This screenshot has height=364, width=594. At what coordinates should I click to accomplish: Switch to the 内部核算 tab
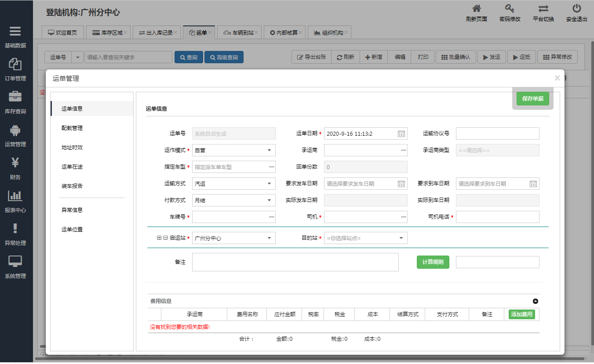coord(284,32)
